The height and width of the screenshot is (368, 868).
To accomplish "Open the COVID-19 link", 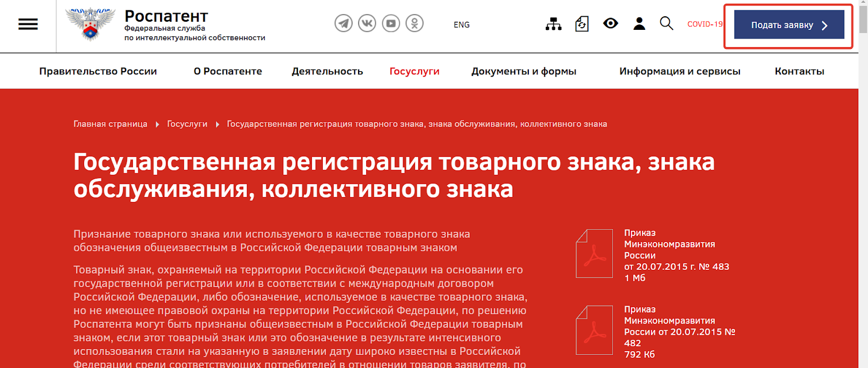I will [705, 24].
